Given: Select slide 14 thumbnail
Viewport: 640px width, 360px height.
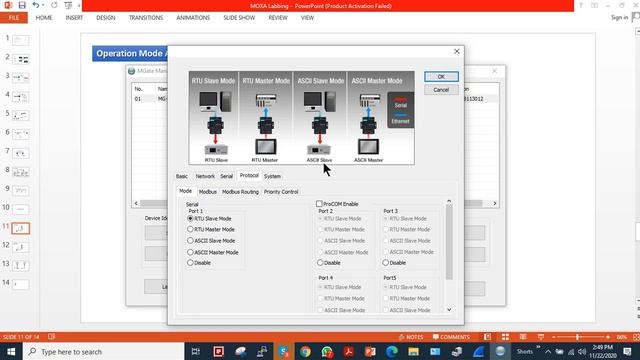Looking at the screenshot, I should pos(20,284).
